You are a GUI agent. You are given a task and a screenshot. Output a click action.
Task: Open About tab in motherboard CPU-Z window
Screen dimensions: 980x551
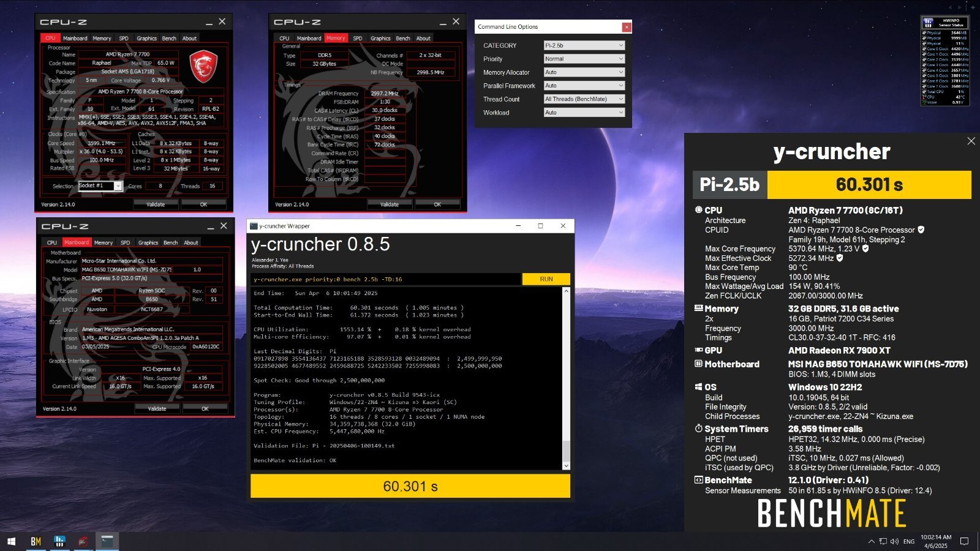click(x=191, y=242)
